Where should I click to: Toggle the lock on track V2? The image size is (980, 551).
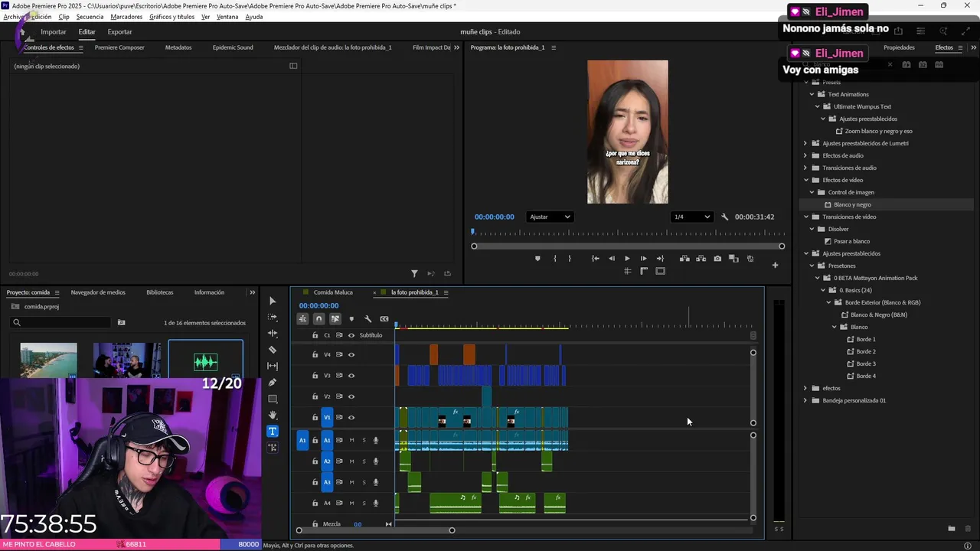tap(315, 396)
